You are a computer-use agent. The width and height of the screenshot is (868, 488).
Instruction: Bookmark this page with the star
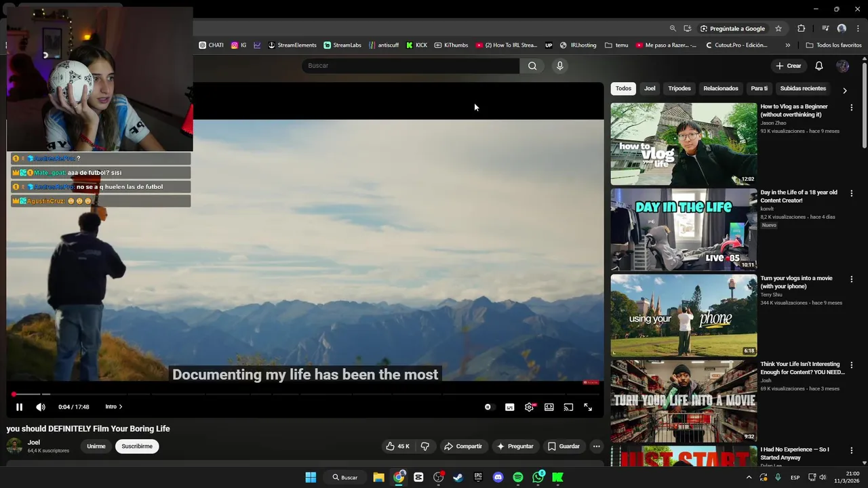[778, 28]
